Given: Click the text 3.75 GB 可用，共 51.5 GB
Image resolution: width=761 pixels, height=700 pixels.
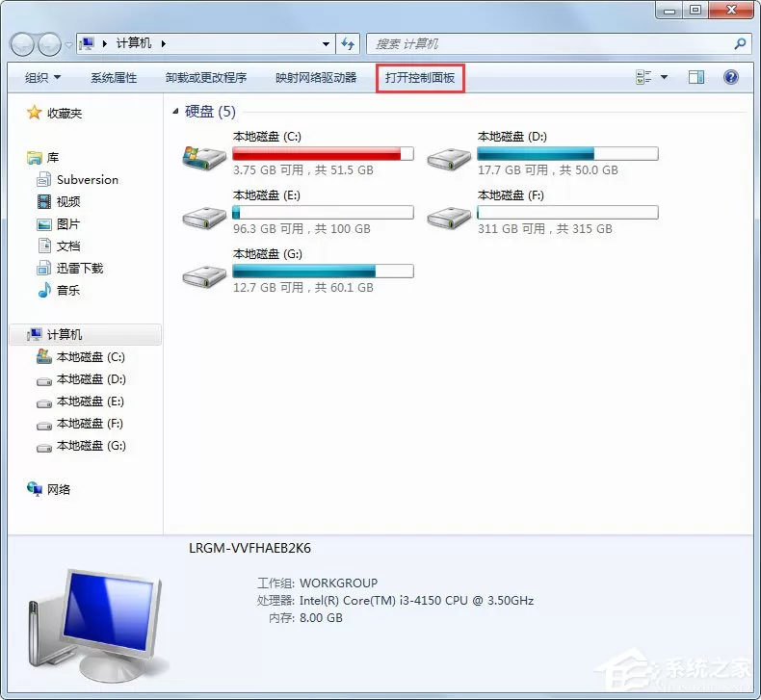Looking at the screenshot, I should tap(302, 170).
